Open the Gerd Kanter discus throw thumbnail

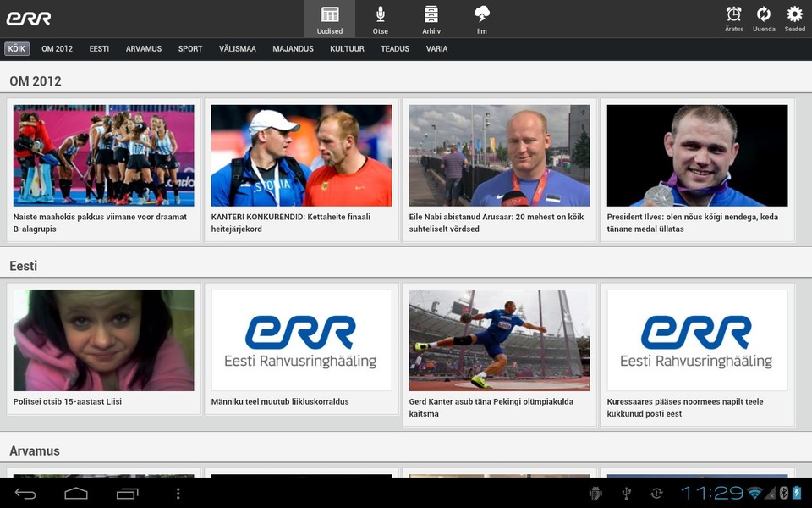(499, 340)
